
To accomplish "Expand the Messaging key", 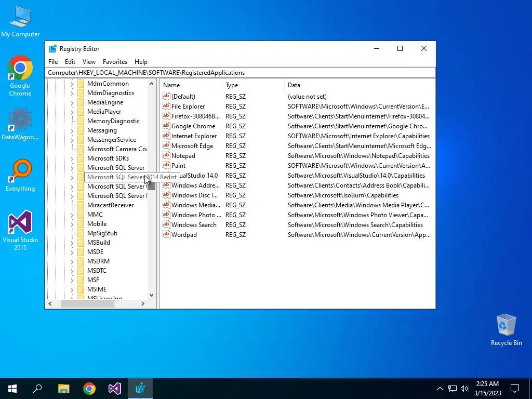I will [72, 130].
